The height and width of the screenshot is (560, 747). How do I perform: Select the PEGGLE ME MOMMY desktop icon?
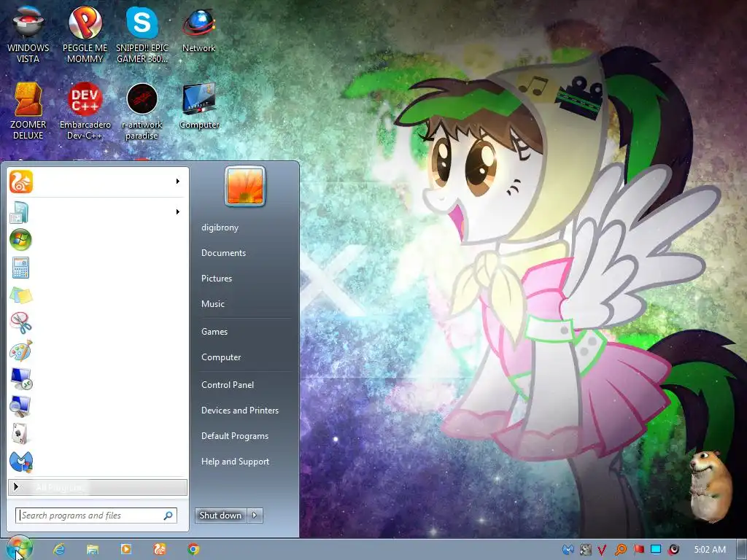pos(85,34)
